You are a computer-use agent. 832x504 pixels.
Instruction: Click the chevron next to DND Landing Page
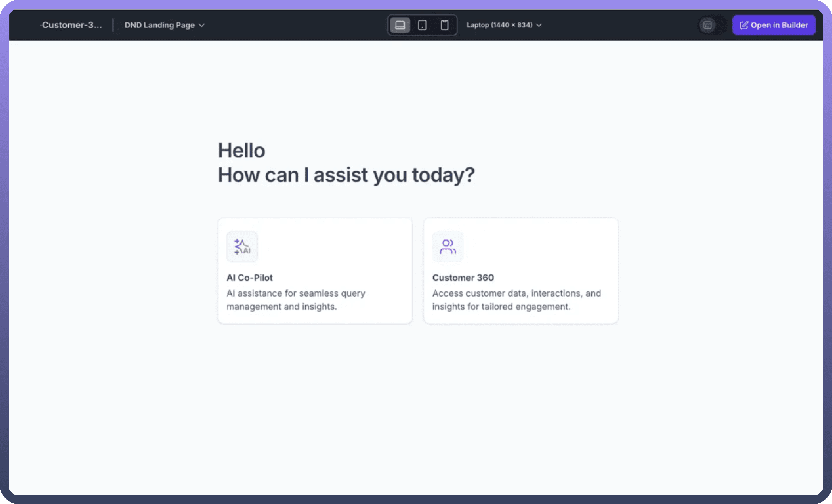202,25
